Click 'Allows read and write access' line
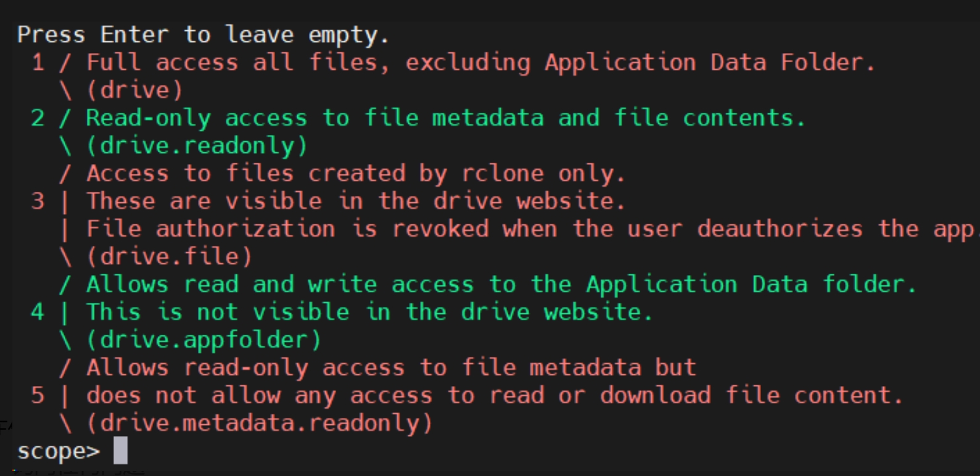 [x=501, y=284]
